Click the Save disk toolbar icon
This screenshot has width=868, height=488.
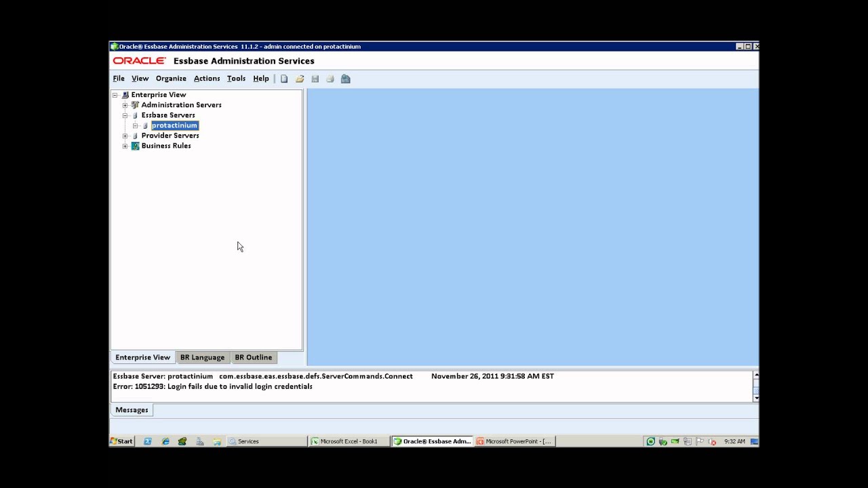point(315,79)
